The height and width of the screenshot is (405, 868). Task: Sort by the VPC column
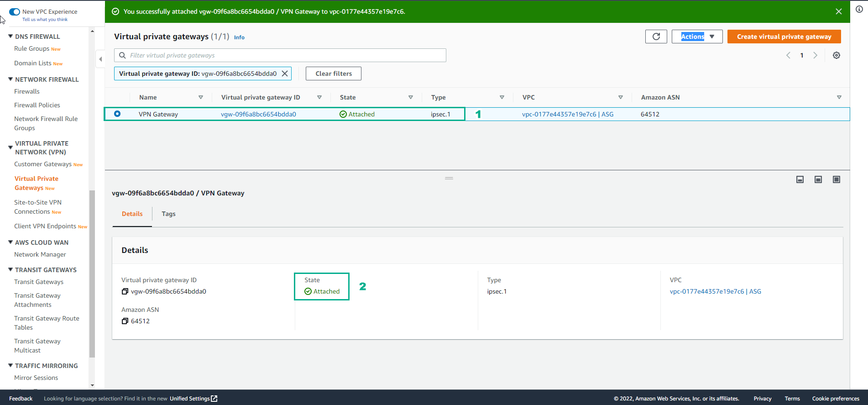point(621,97)
